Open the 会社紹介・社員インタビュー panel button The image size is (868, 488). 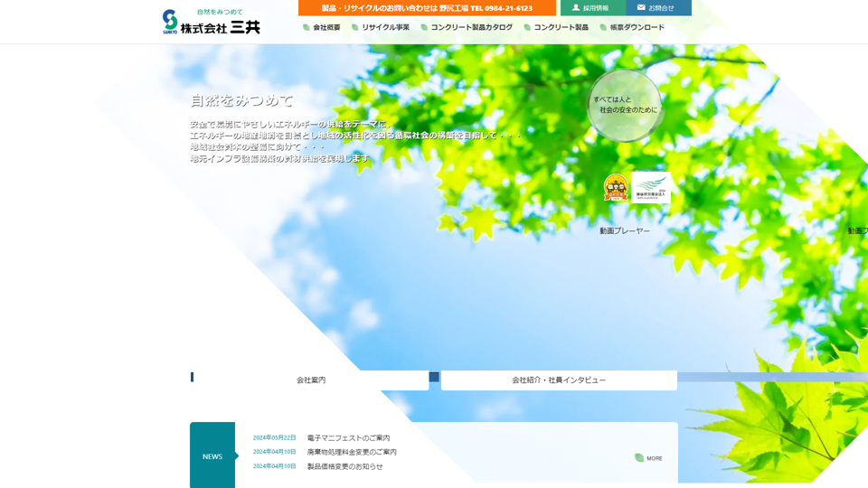coord(559,380)
